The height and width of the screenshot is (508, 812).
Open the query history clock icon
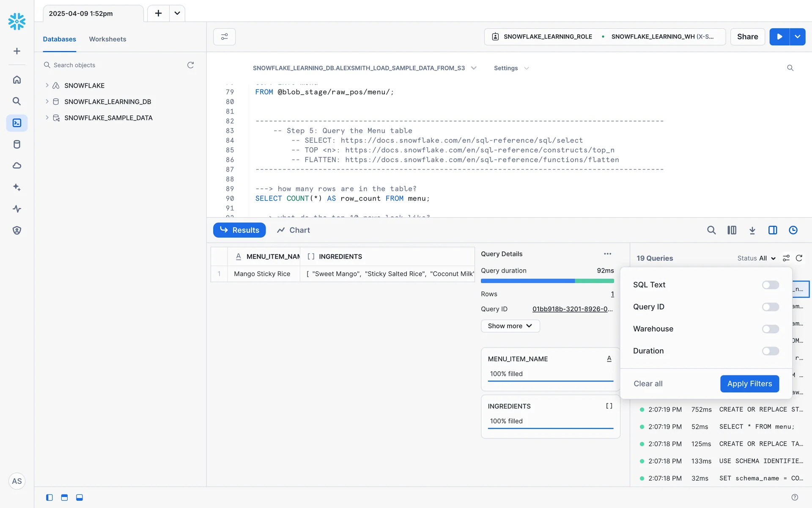793,230
